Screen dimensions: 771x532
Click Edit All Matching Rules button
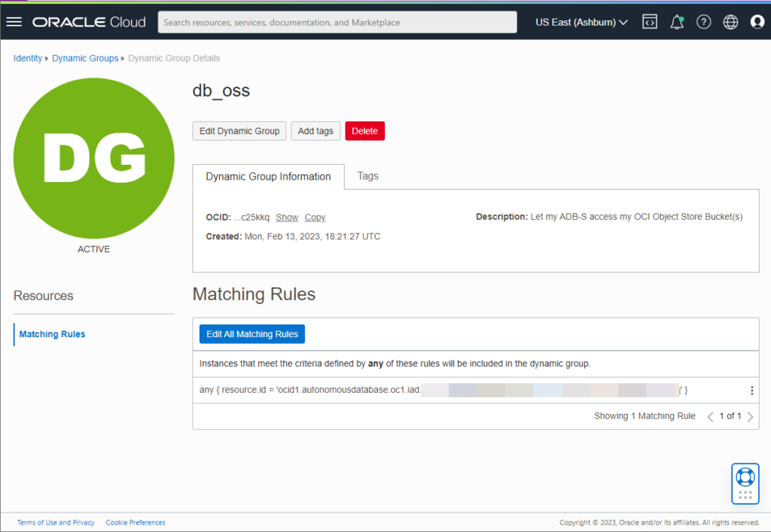(252, 334)
